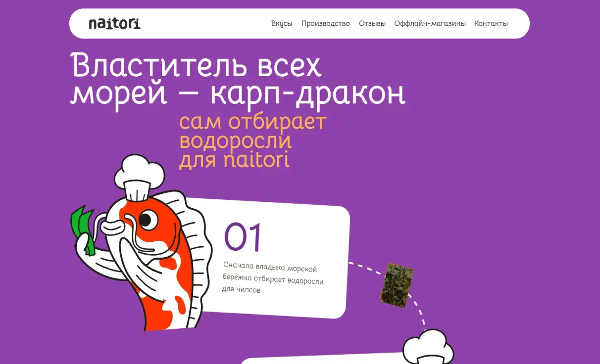Image resolution: width=600 pixels, height=364 pixels.
Task: Click the orange word 'водоросли'
Action: tap(235, 141)
